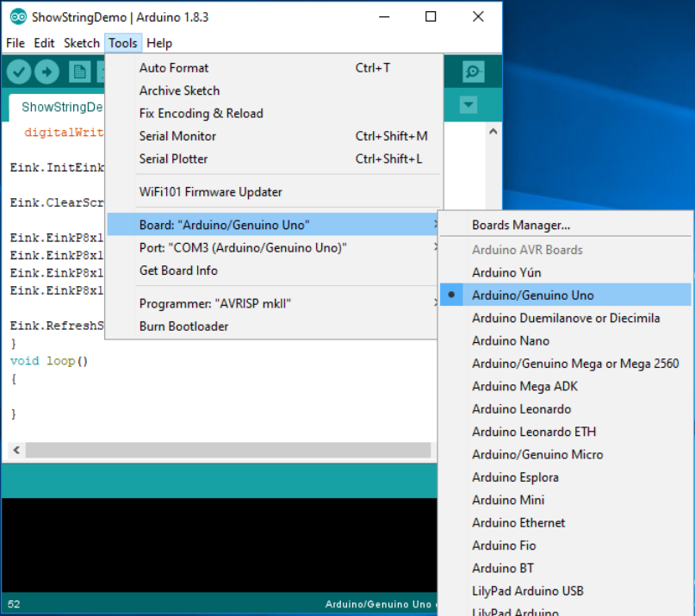Click the Verify checkmark button

19,72
